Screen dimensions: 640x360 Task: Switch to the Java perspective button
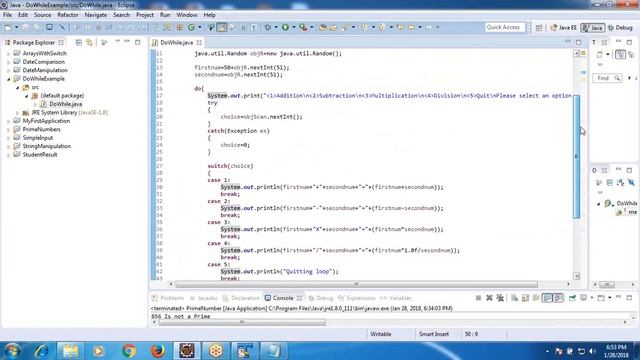(x=593, y=28)
